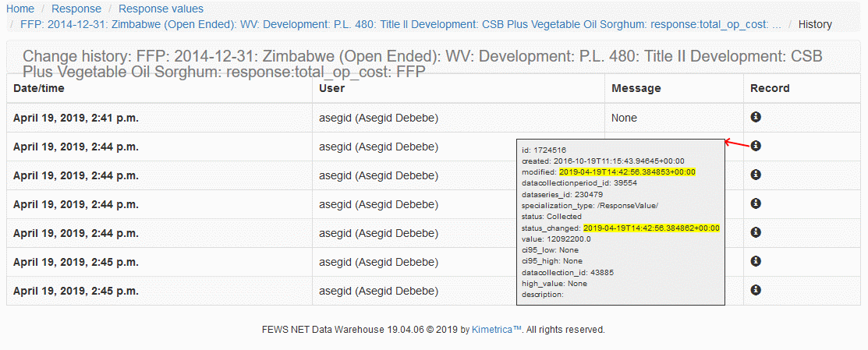The image size is (868, 350).
Task: Click the Record column header
Action: [x=770, y=88]
